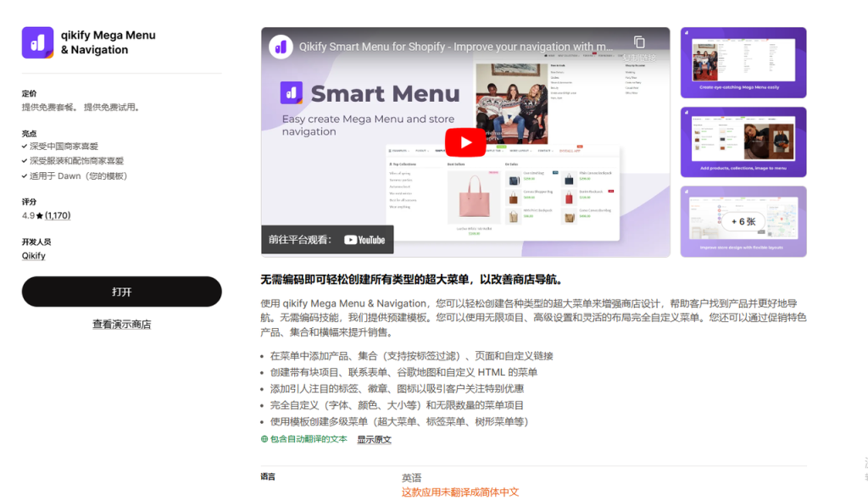This screenshot has width=868, height=501.
Task: Select the purple Smart Menu logo inside the video
Action: point(290,93)
